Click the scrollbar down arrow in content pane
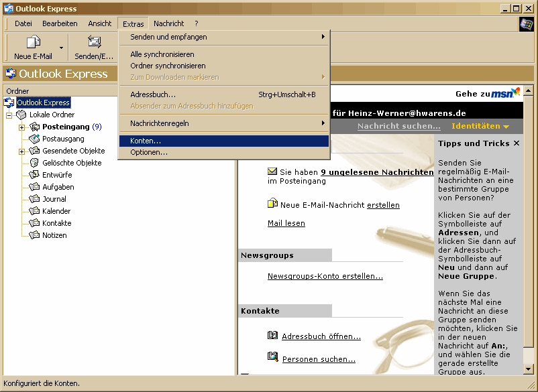This screenshot has width=538, height=392. coord(529,369)
